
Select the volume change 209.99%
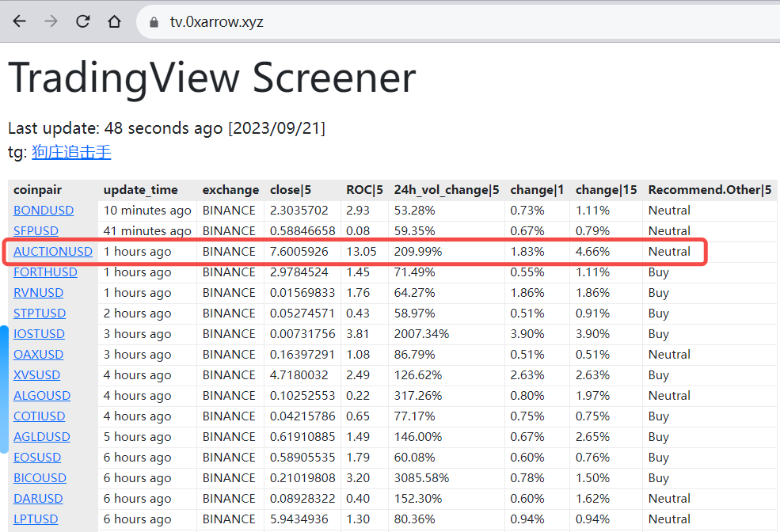(418, 252)
